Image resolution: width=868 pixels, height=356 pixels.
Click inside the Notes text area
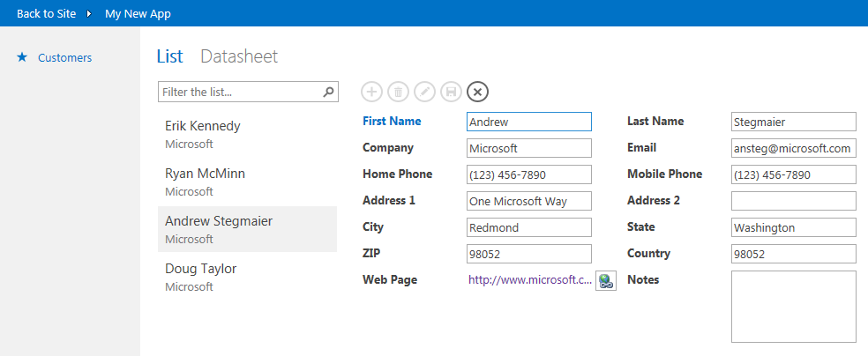[x=793, y=306]
